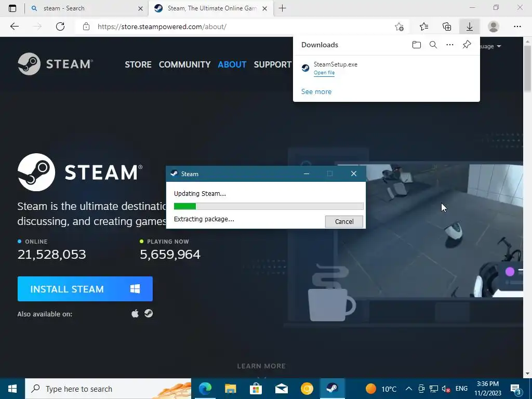Viewport: 532px width, 399px height.
Task: Click the Updating Steam progress bar
Action: [x=269, y=206]
